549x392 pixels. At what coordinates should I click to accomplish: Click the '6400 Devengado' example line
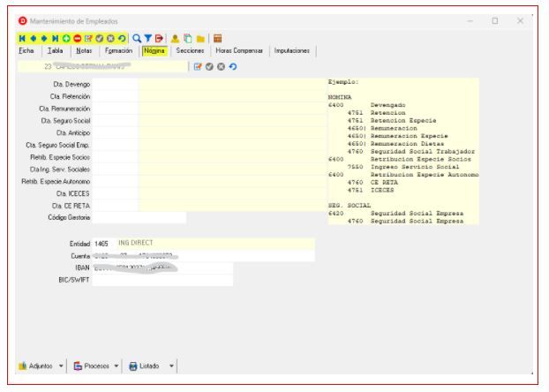coord(366,105)
